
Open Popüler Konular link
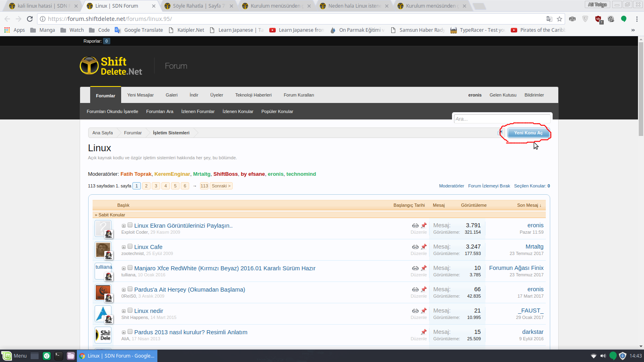277,111
